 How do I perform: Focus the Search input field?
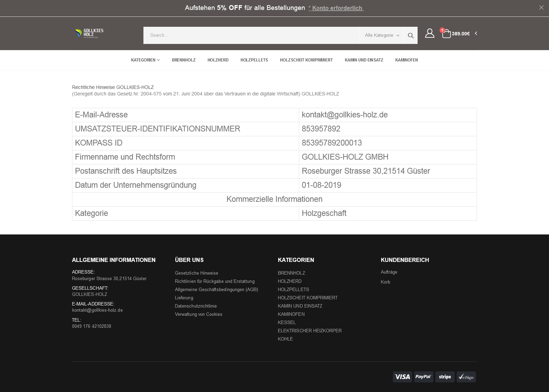click(x=252, y=35)
